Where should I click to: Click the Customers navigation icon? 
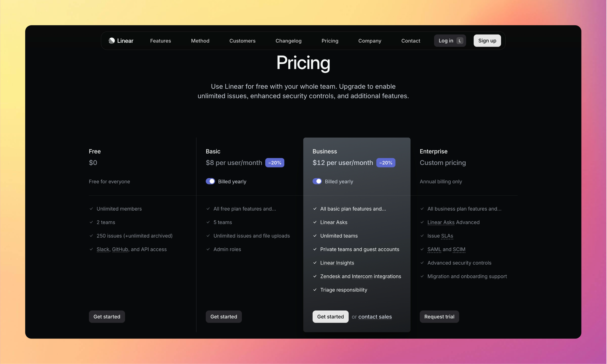(x=242, y=40)
